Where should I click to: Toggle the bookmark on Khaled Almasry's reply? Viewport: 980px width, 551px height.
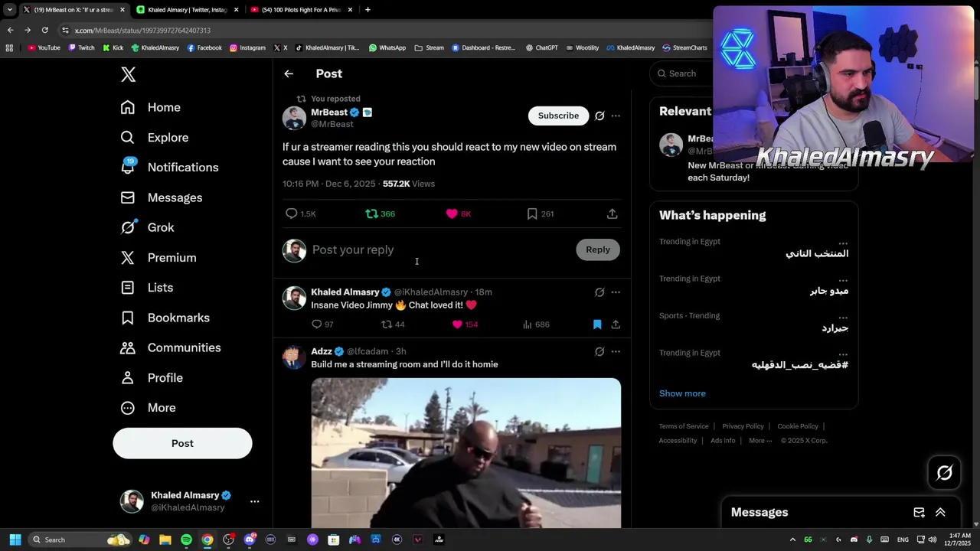597,324
